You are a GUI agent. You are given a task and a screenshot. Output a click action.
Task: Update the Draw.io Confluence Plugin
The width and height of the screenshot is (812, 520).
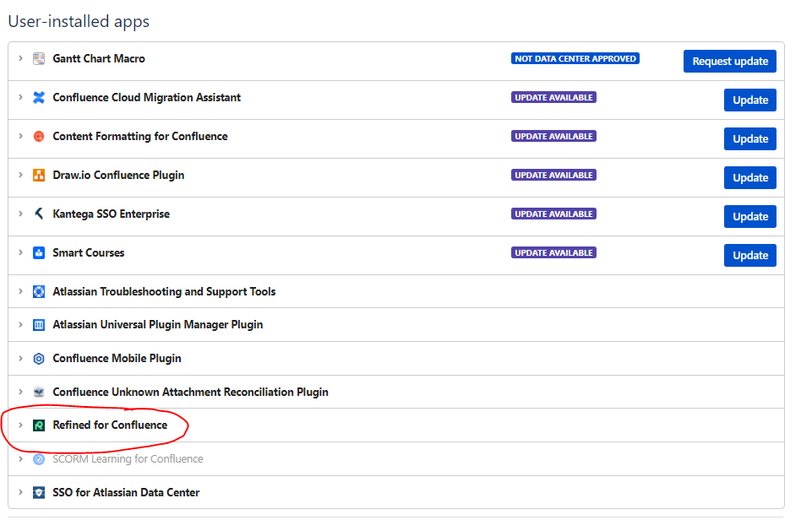(749, 177)
